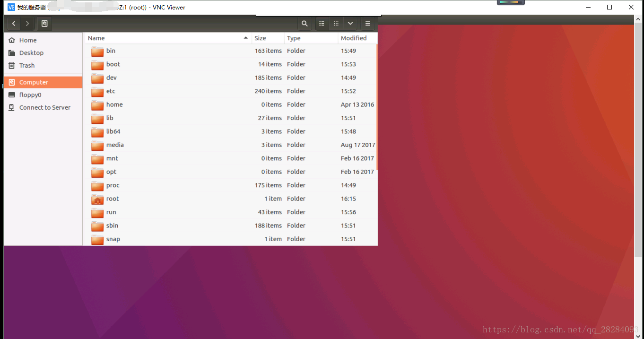Image resolution: width=644 pixels, height=339 pixels.
Task: Select the snap folder icon
Action: point(97,240)
